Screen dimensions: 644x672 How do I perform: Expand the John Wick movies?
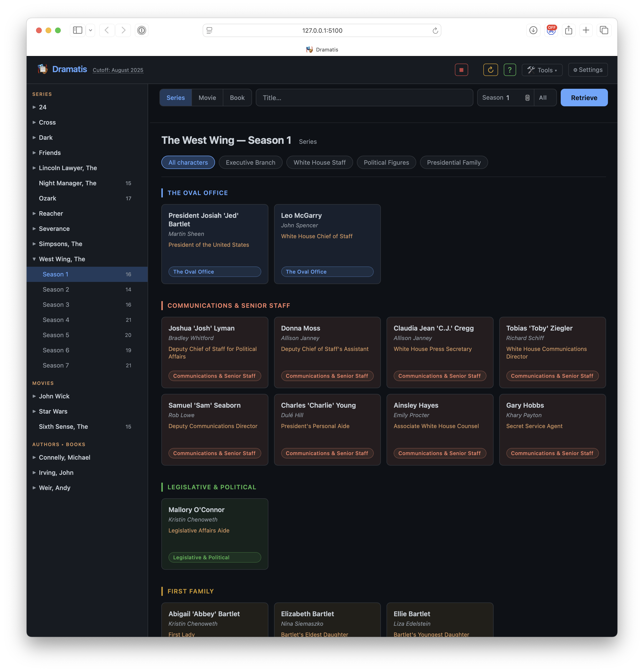pyautogui.click(x=34, y=396)
